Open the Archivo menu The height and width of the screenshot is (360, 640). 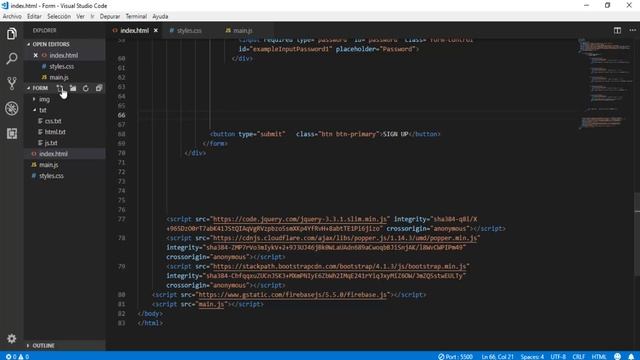tap(12, 16)
